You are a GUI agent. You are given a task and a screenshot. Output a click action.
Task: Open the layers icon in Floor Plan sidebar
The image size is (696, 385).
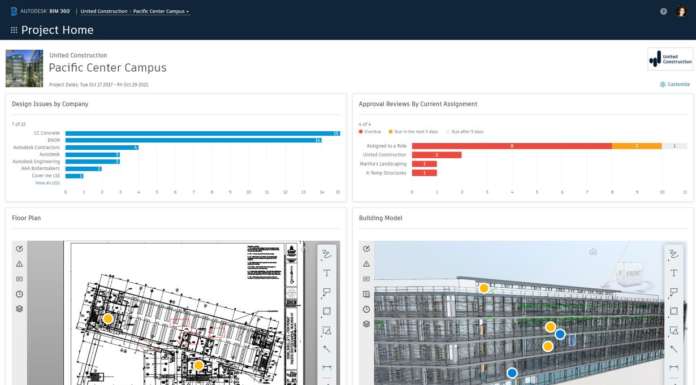pos(20,309)
